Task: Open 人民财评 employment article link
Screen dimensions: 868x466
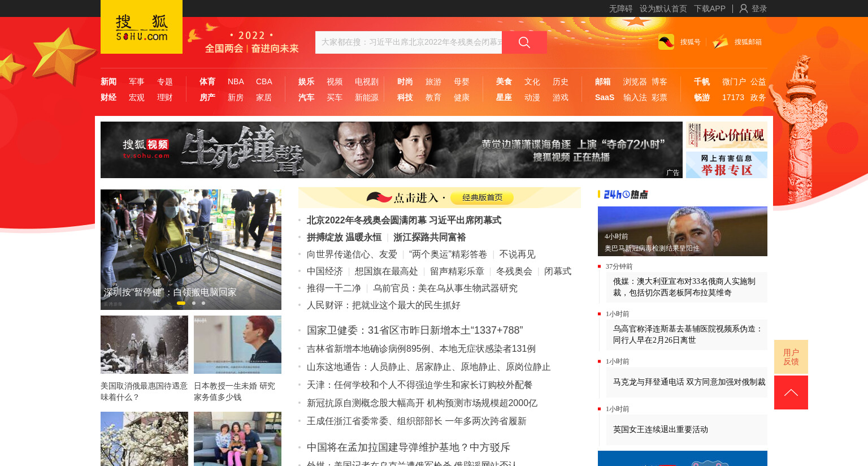Action: pyautogui.click(x=384, y=305)
